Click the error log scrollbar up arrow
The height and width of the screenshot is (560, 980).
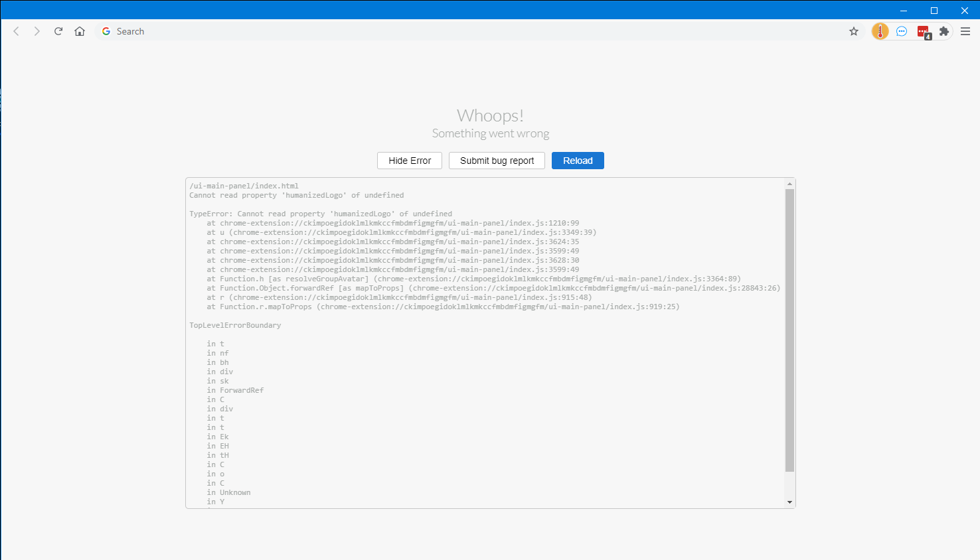pos(789,184)
